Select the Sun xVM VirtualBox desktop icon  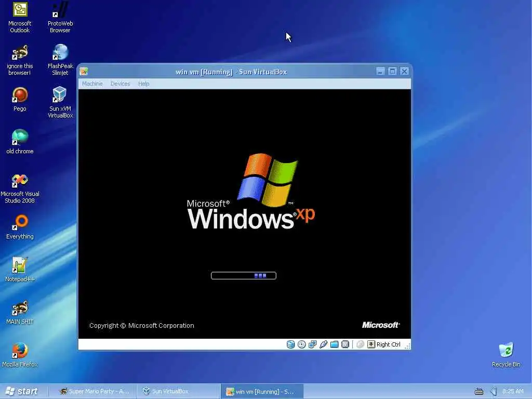point(60,102)
